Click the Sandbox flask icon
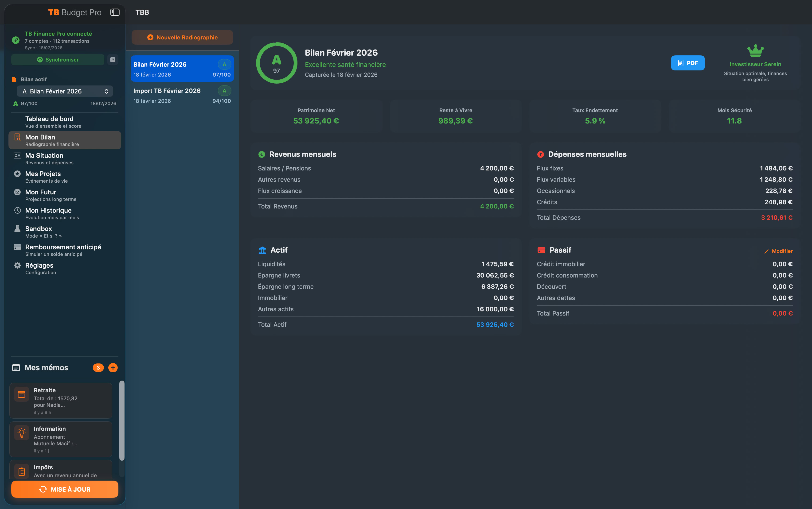 (18, 229)
